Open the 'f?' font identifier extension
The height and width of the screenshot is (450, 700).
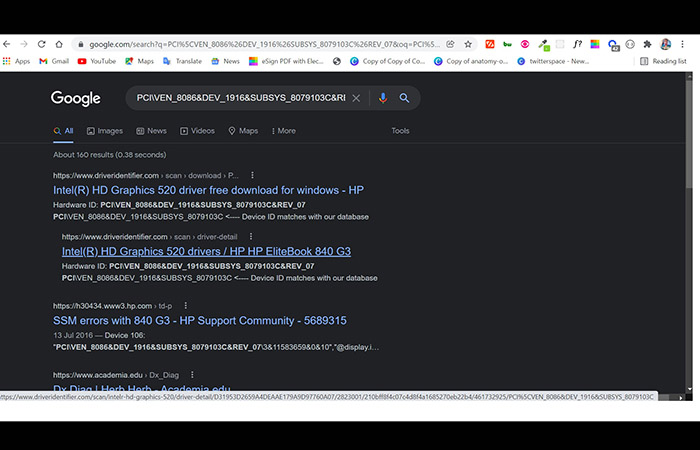click(577, 44)
